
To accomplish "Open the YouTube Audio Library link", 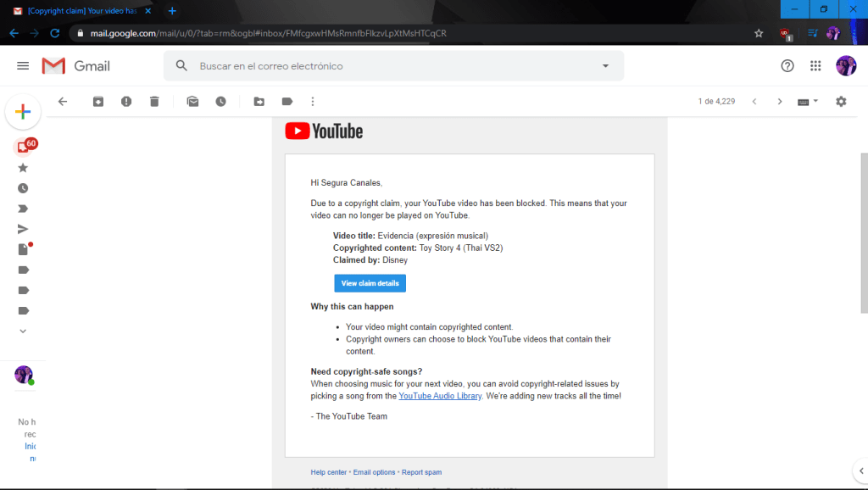I will [440, 396].
